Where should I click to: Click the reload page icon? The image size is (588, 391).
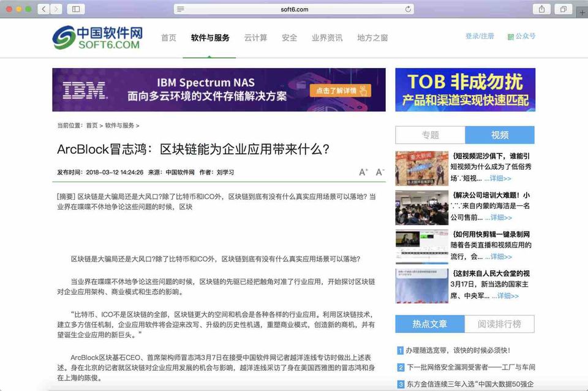click(x=408, y=9)
